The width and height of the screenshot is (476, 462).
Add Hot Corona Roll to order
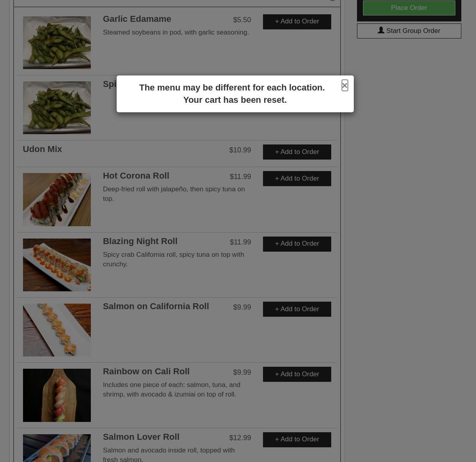pos(297,179)
